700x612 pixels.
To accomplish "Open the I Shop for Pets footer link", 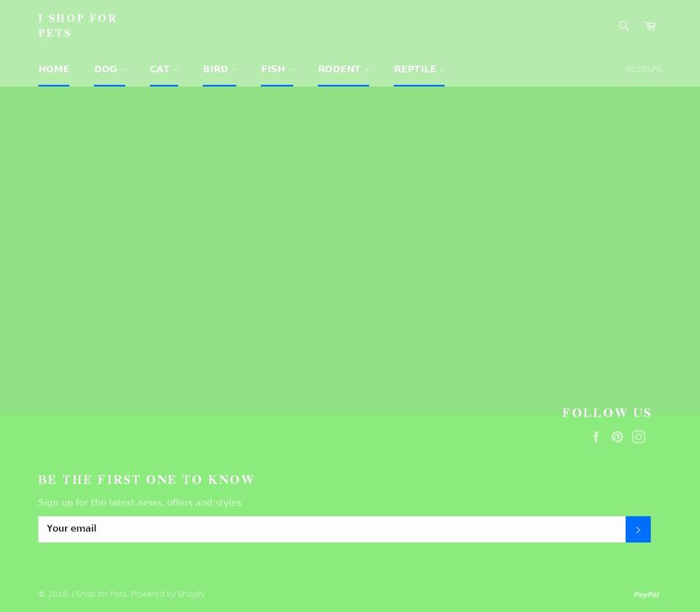I will [100, 594].
